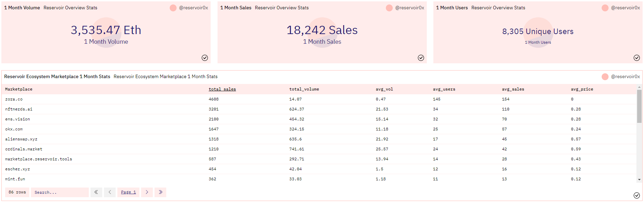Select the okx.com marketplace cell
This screenshot has height=202, width=644.
[14, 129]
